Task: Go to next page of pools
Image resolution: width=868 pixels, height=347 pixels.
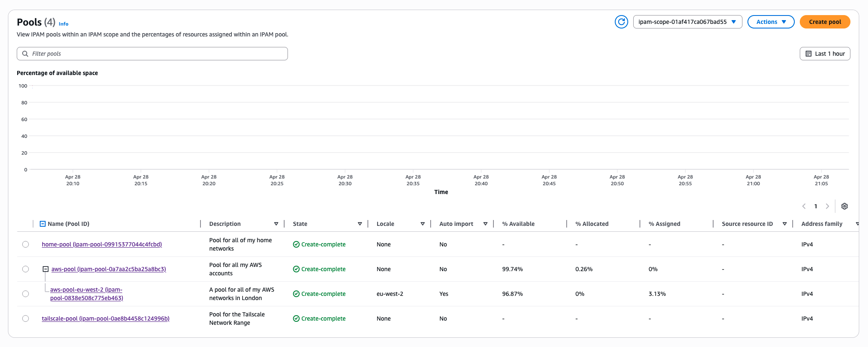Action: coord(827,206)
